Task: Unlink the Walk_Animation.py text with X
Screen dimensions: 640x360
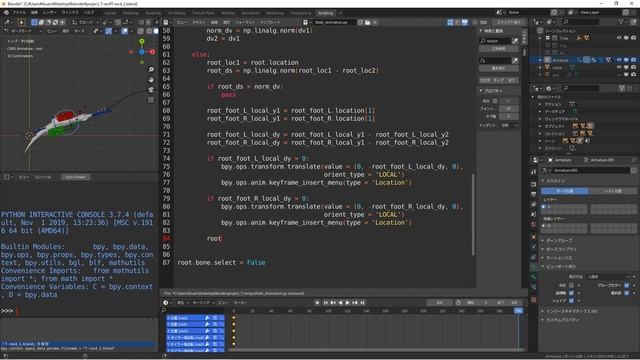Action: tap(375, 22)
